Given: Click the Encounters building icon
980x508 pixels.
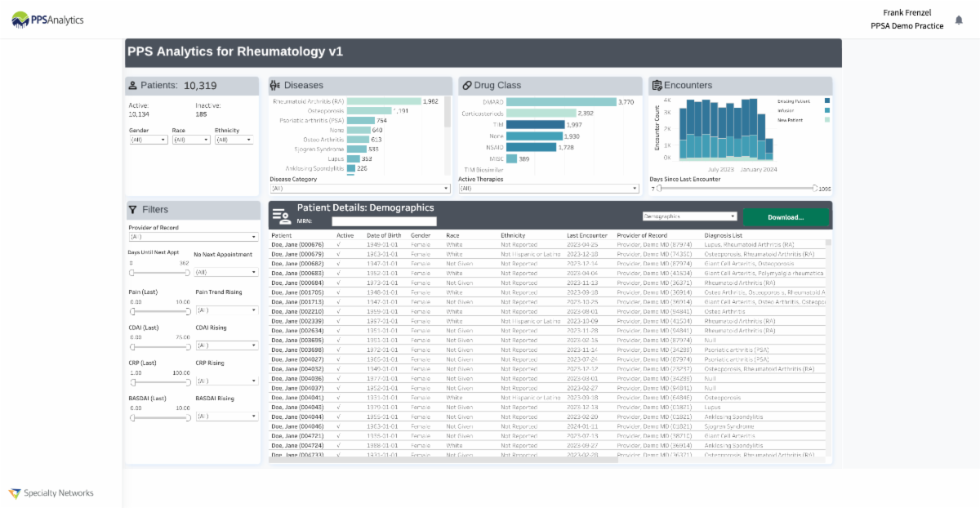Looking at the screenshot, I should pos(659,85).
